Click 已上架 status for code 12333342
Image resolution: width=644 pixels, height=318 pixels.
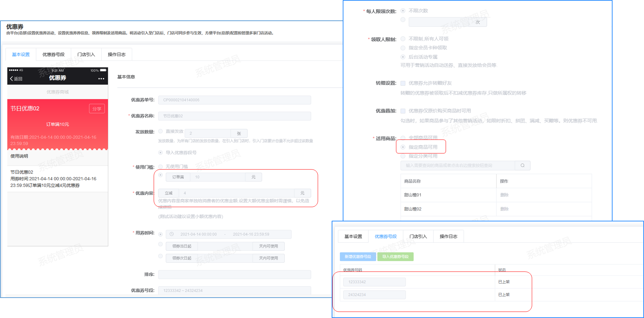coord(504,282)
